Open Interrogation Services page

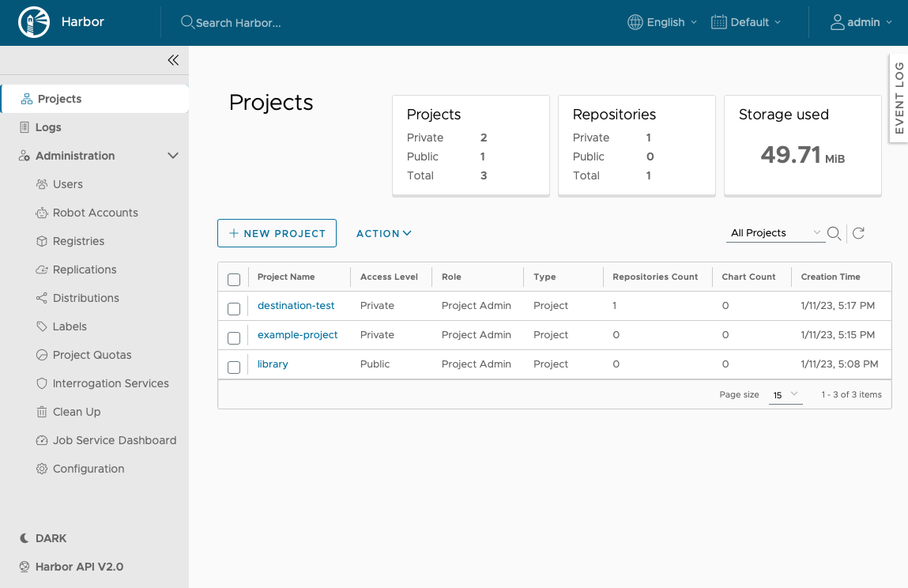pyautogui.click(x=111, y=383)
